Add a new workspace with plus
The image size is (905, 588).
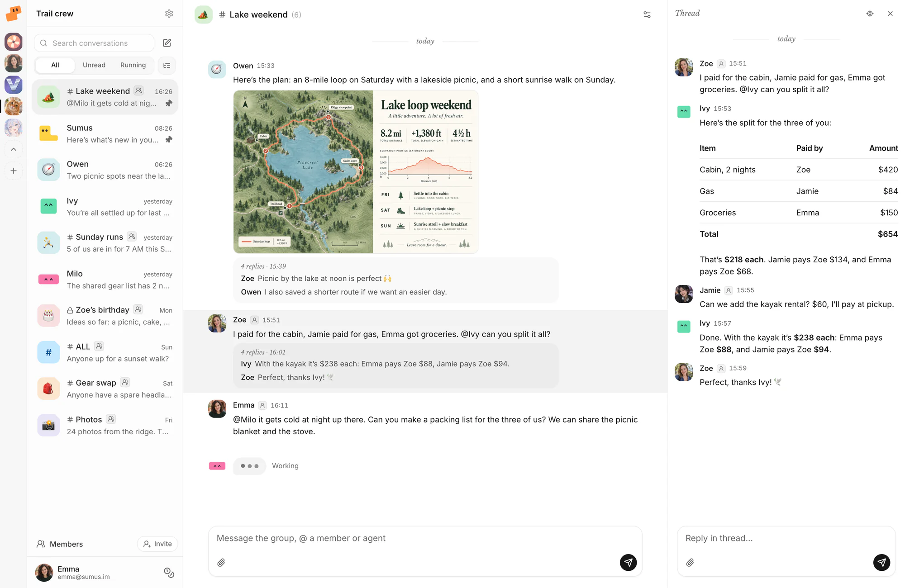[14, 171]
